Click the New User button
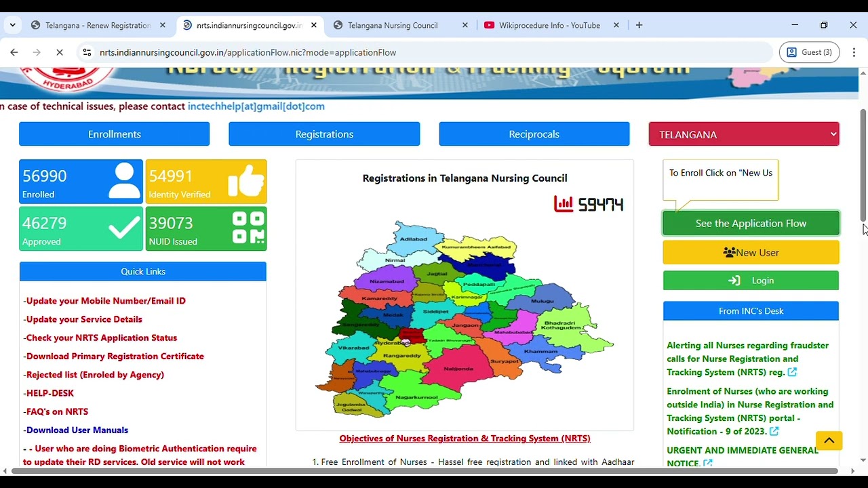The height and width of the screenshot is (488, 868). pos(751,252)
